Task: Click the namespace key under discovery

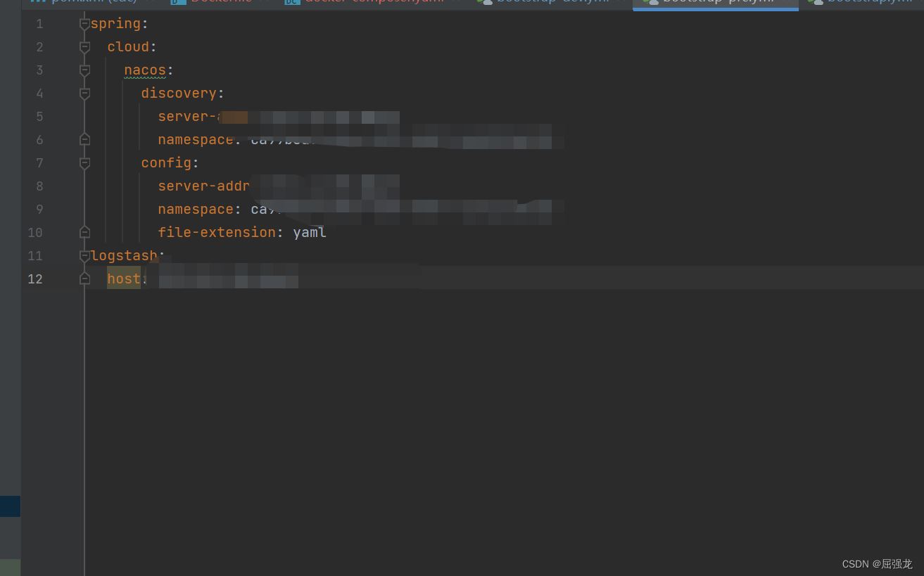Action: tap(196, 139)
